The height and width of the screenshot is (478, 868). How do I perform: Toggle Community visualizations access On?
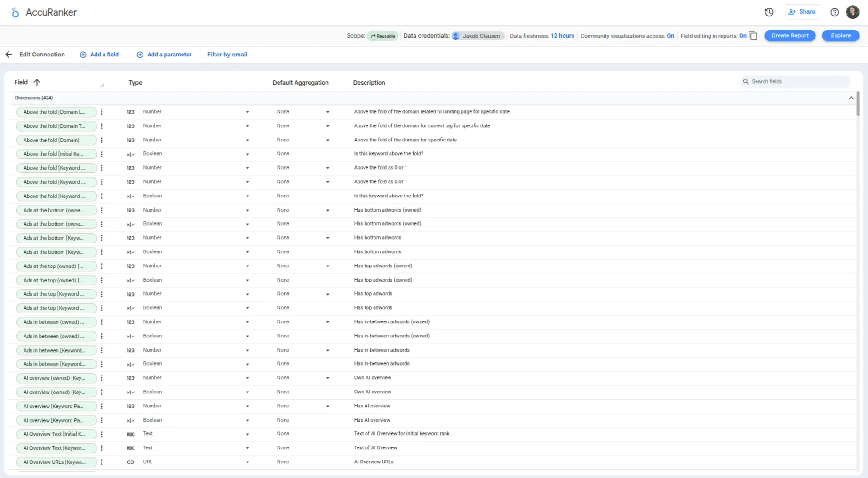[x=670, y=36]
